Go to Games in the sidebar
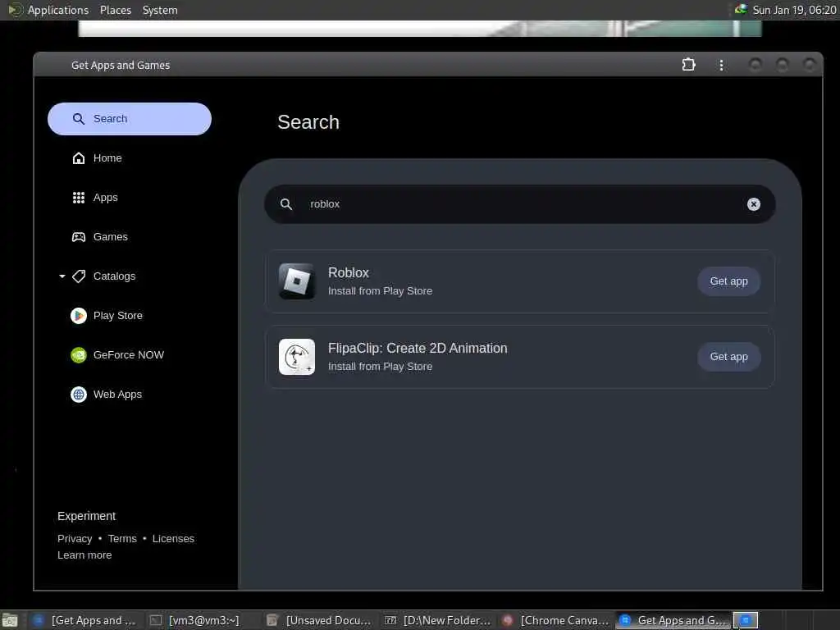The image size is (840, 630). click(129, 237)
